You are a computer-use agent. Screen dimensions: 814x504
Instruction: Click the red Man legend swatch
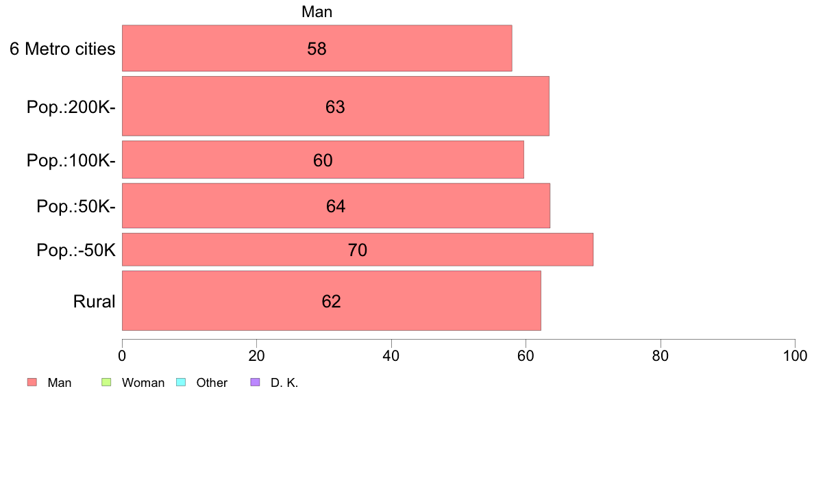click(x=32, y=383)
